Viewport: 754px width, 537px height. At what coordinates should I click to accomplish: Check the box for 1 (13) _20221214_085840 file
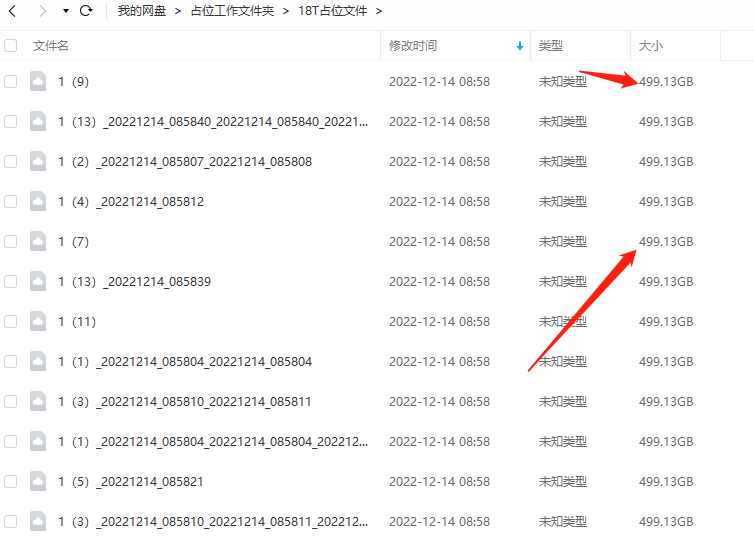(11, 122)
